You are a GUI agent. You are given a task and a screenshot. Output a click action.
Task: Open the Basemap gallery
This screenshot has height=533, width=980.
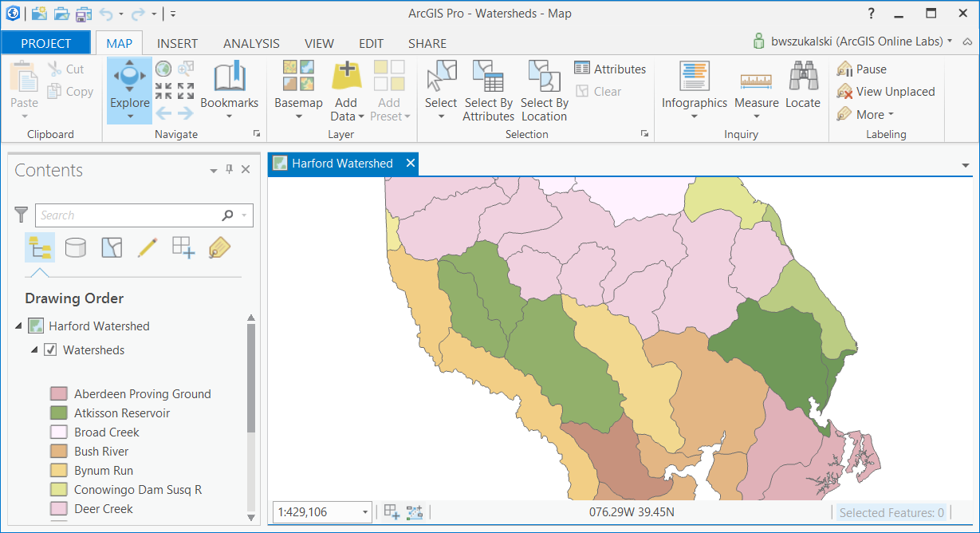click(x=298, y=89)
